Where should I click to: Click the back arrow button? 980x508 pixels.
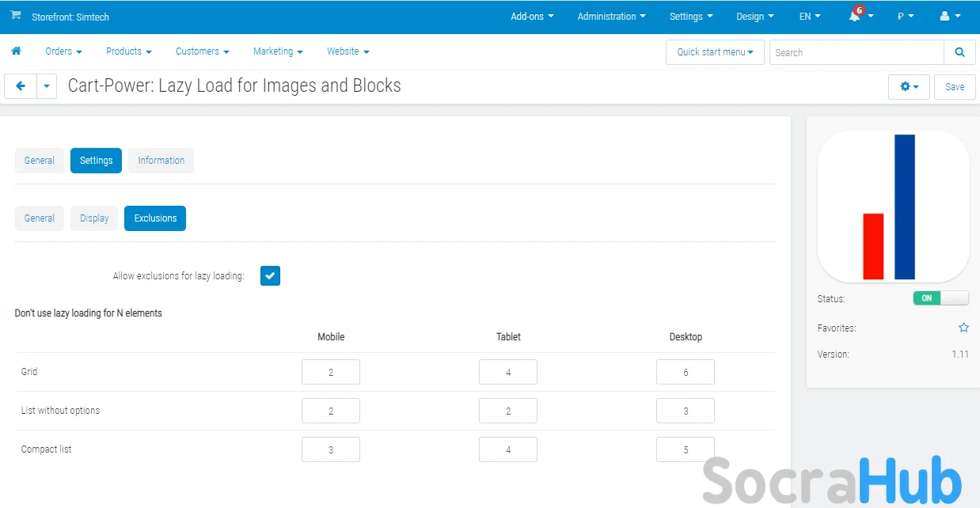(21, 86)
